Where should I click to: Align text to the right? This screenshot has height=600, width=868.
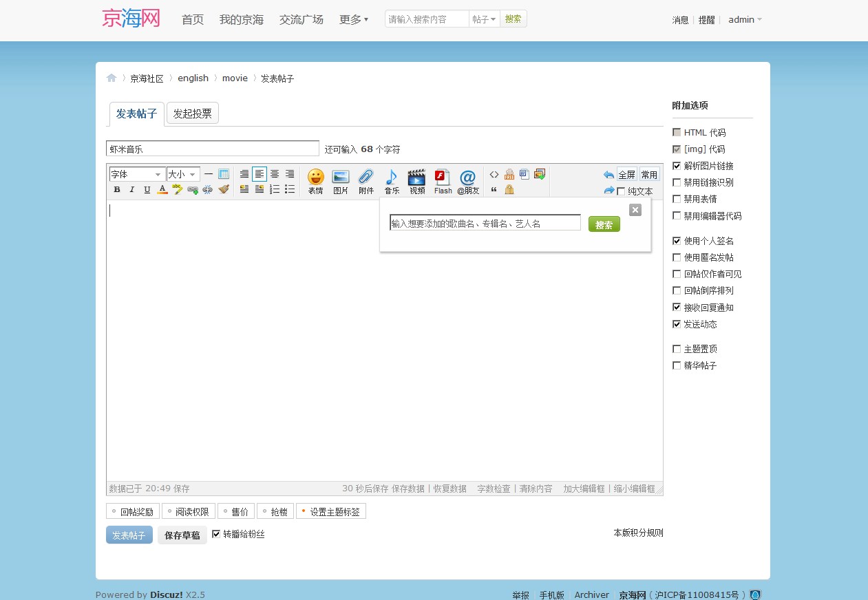coord(290,174)
